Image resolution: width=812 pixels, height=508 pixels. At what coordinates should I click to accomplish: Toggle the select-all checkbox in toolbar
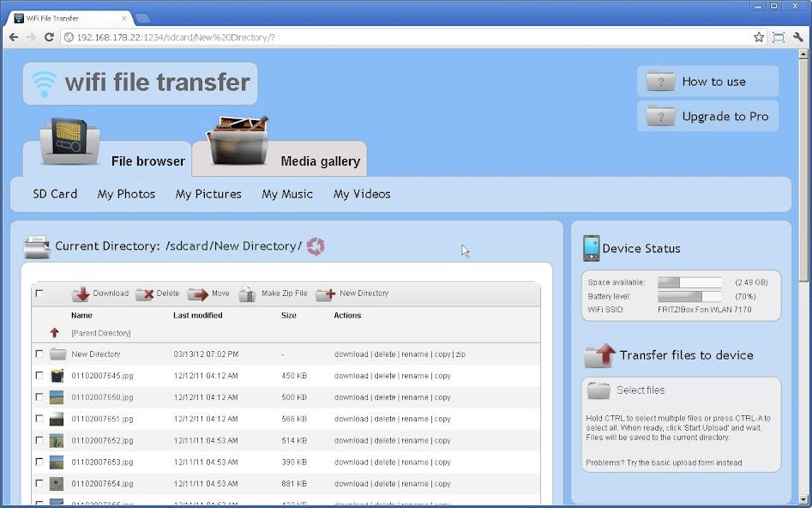tap(39, 293)
